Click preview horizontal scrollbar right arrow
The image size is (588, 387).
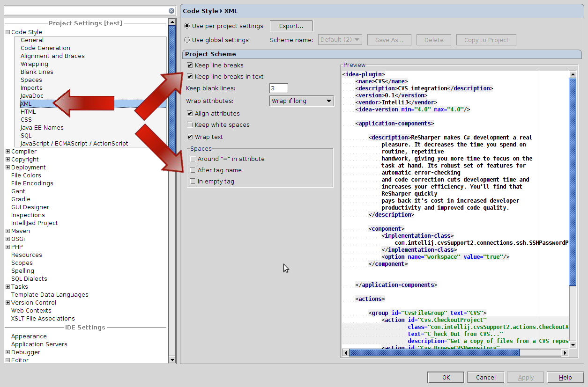(x=565, y=352)
